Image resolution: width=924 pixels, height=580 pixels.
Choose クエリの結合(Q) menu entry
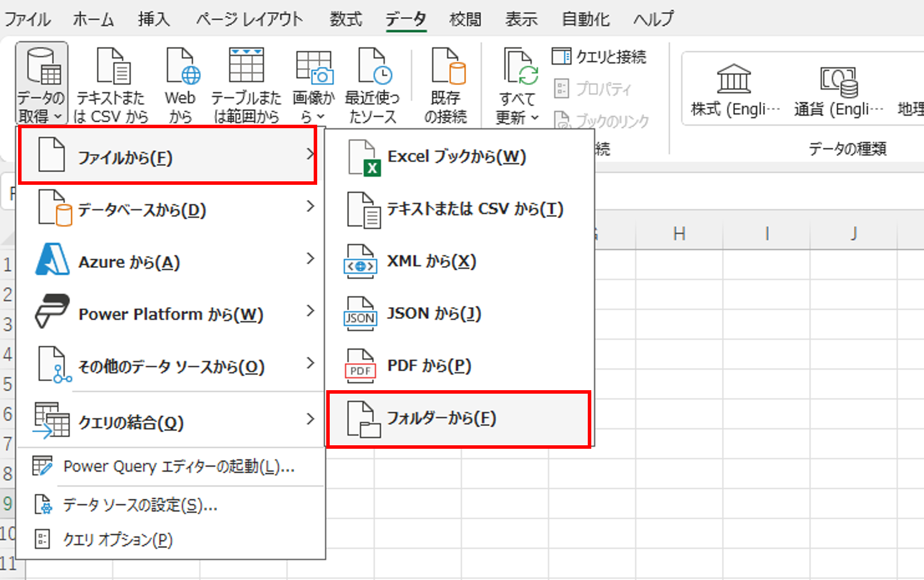point(170,421)
